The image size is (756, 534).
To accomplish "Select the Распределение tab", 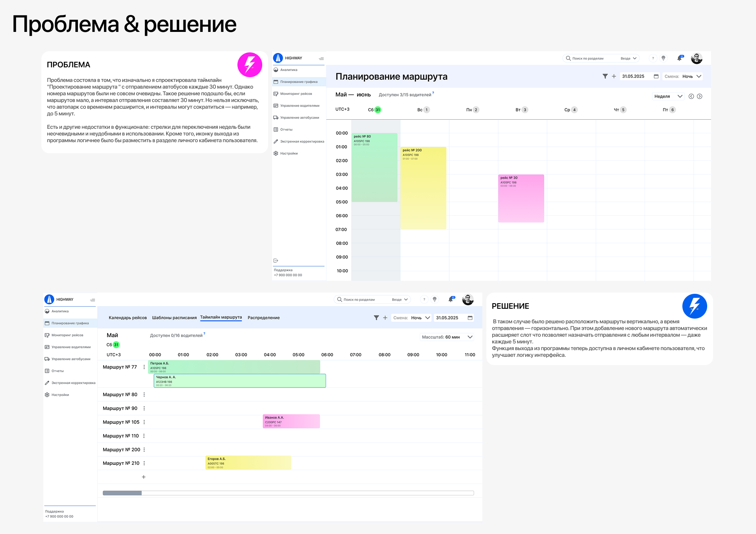I will tap(263, 317).
